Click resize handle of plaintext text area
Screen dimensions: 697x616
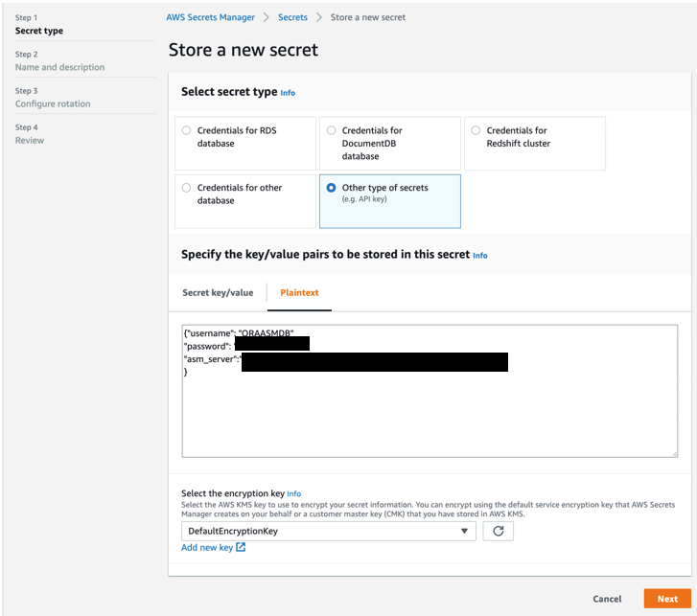(x=674, y=454)
